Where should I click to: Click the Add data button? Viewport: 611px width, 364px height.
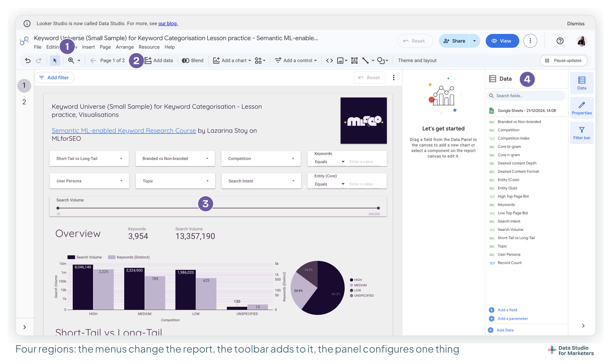(159, 60)
